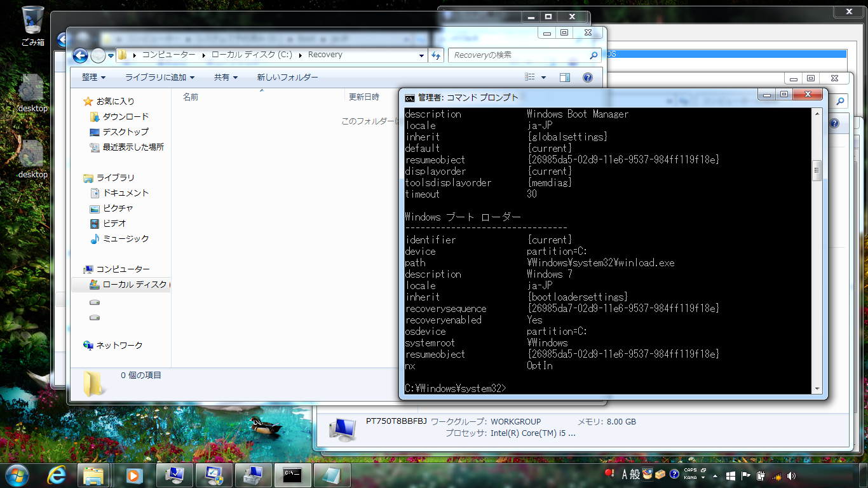Toggle the preview pane button
Viewport: 868px width, 488px height.
coord(565,78)
